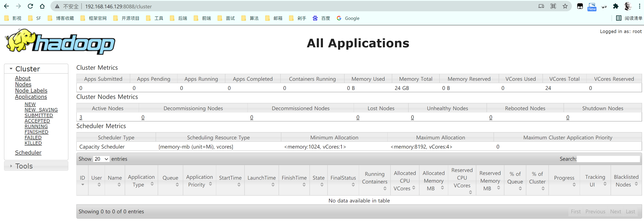Image resolution: width=644 pixels, height=221 pixels.
Task: Open the browser extensions puzzle icon
Action: pos(615,6)
